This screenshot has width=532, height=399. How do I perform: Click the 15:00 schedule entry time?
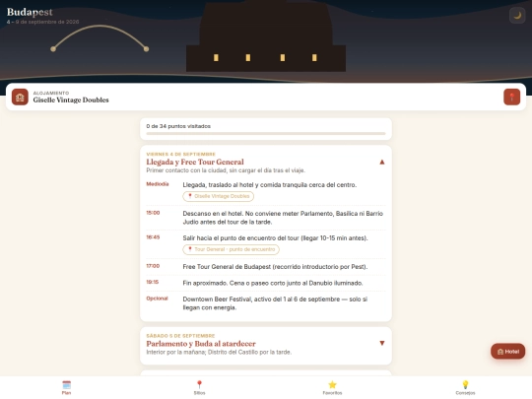tap(153, 213)
